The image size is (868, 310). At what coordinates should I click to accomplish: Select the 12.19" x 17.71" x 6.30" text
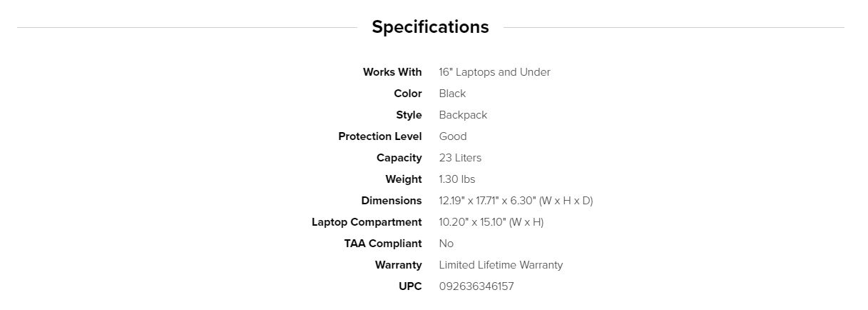516,201
